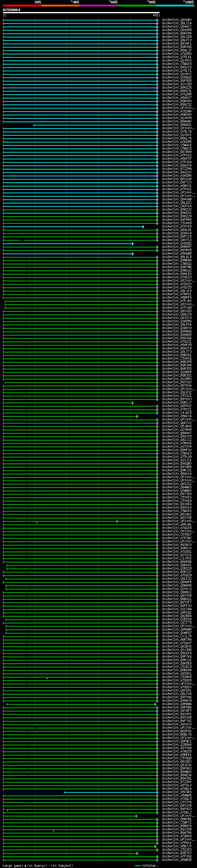197x868 pixels.
Task: Select the UniRef100_B8AL37 label
Action: 176,50
